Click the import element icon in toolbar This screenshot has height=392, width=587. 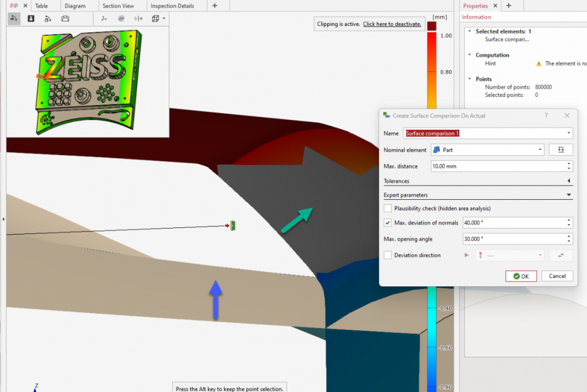pyautogui.click(x=31, y=18)
